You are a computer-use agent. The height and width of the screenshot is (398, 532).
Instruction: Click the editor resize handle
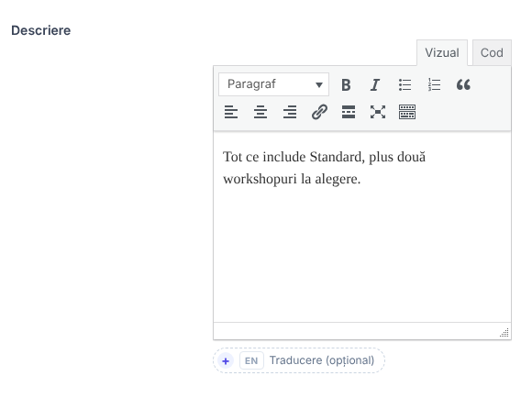pyautogui.click(x=504, y=333)
